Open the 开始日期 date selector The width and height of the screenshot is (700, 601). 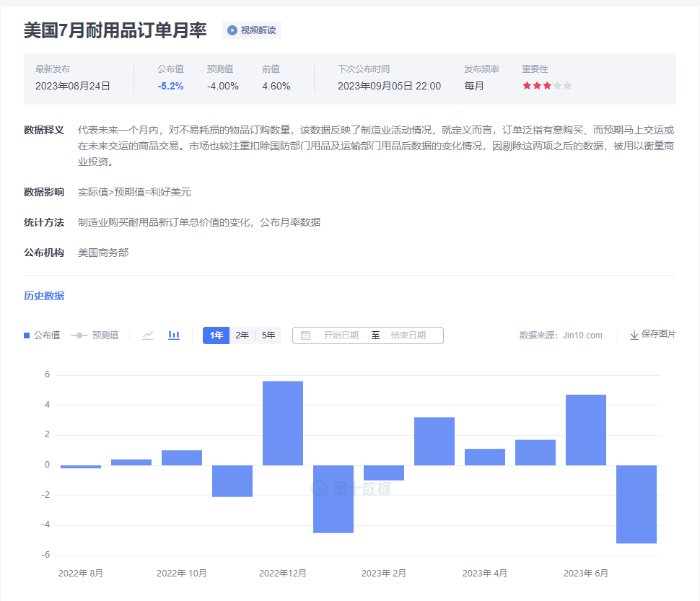pyautogui.click(x=341, y=335)
